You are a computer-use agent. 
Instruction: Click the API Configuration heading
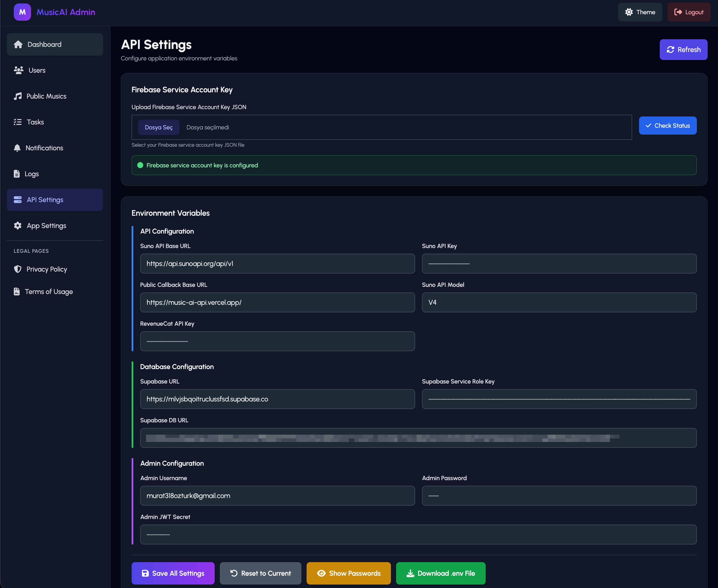pos(167,231)
